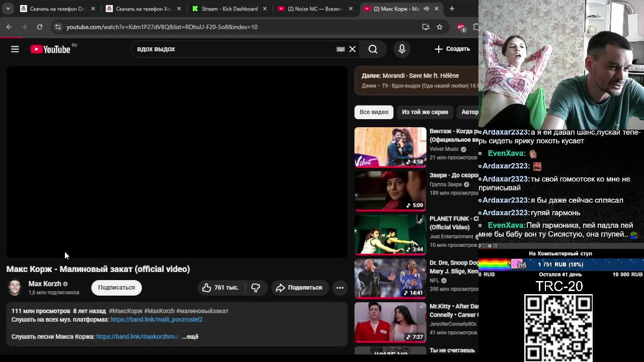
Task: Open Mr.Kitty - After Dark thumbnail
Action: click(390, 322)
